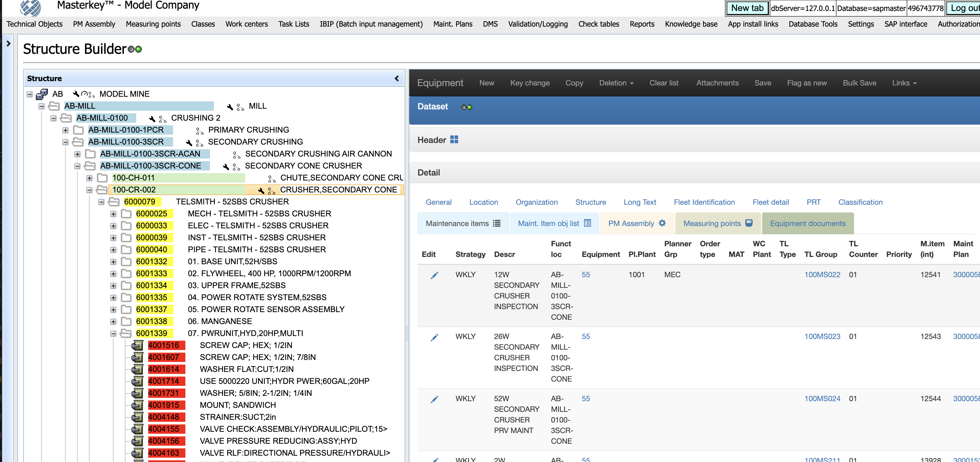Viewport: 980px width, 462px height.
Task: Select tree item 6001334 UPPER FRAME
Action: (x=151, y=286)
